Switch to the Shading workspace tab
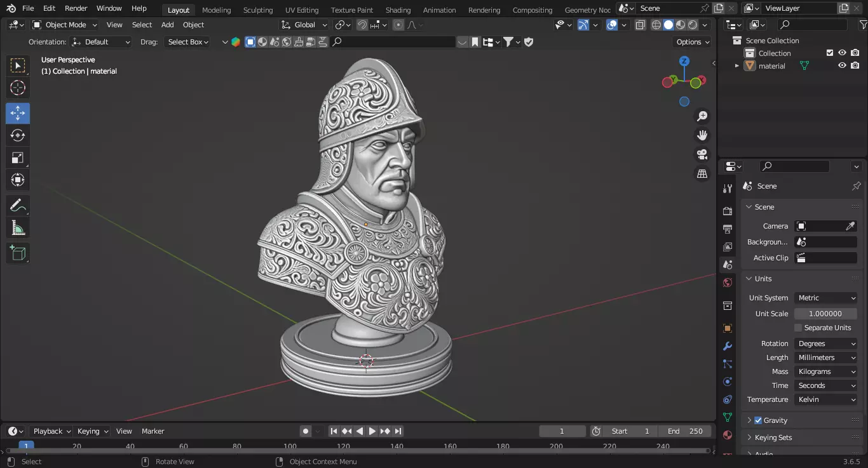Viewport: 868px width, 468px height. (x=398, y=10)
